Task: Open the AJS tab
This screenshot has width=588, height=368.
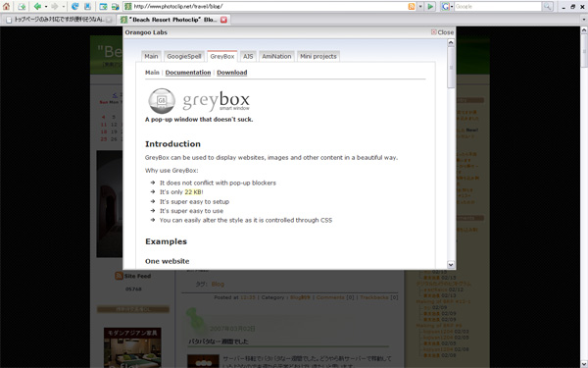Action: pyautogui.click(x=248, y=56)
